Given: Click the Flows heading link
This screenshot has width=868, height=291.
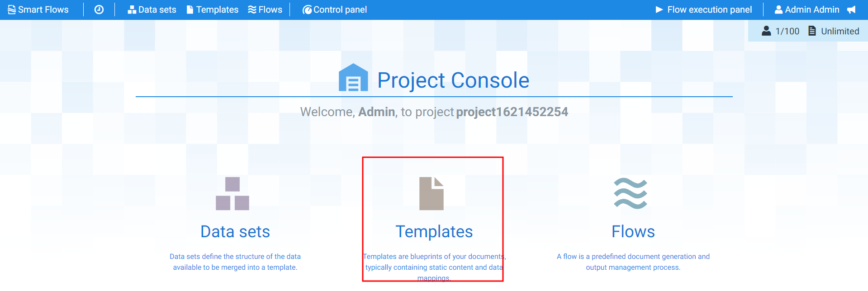Looking at the screenshot, I should tap(633, 231).
